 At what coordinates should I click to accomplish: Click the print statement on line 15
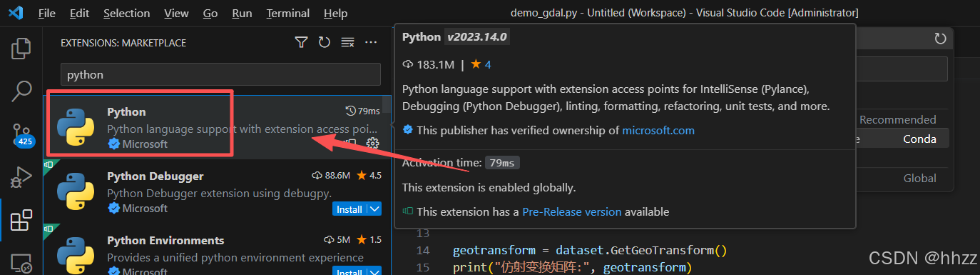coord(572,267)
